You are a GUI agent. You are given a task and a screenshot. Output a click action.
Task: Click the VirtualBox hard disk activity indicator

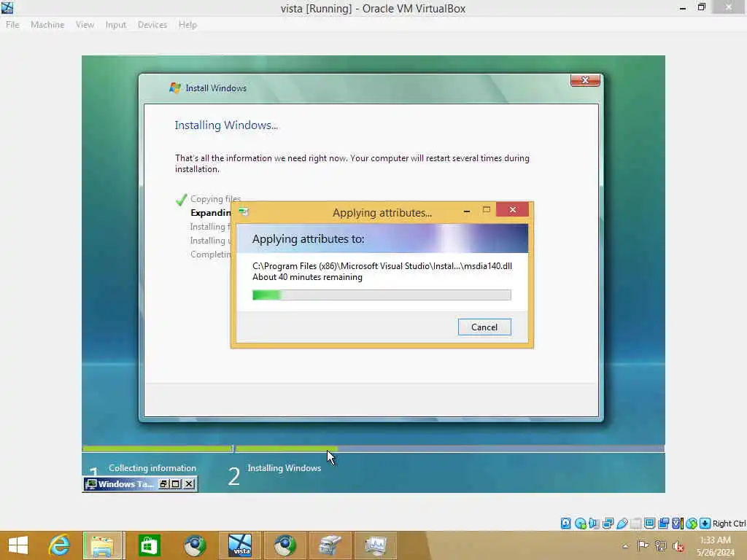(565, 524)
